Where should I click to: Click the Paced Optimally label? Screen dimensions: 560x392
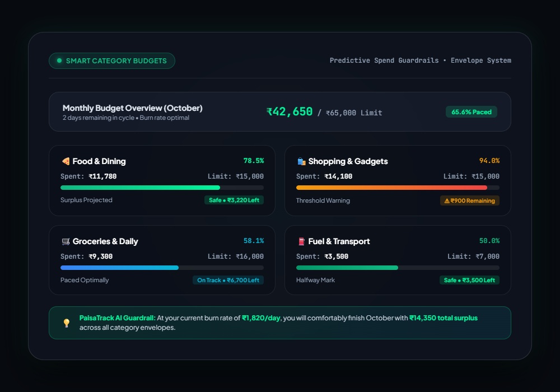tap(85, 280)
